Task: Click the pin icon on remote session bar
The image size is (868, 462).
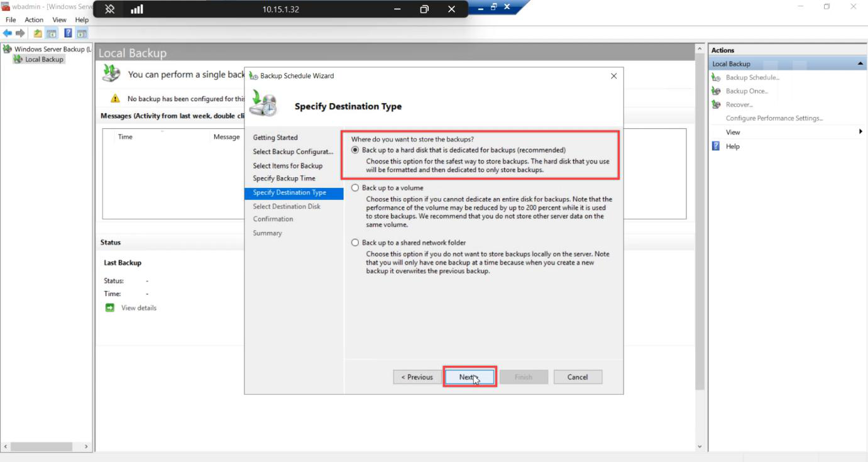Action: [x=110, y=9]
